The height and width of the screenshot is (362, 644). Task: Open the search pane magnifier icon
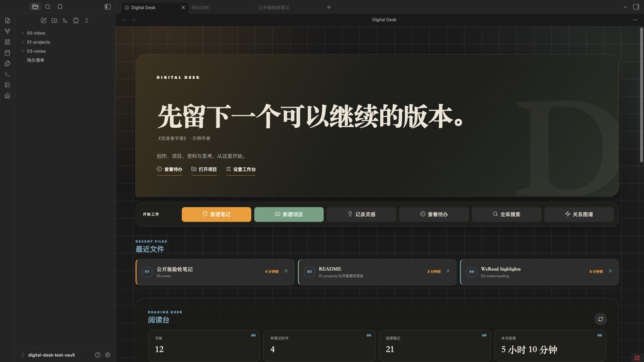48,7
